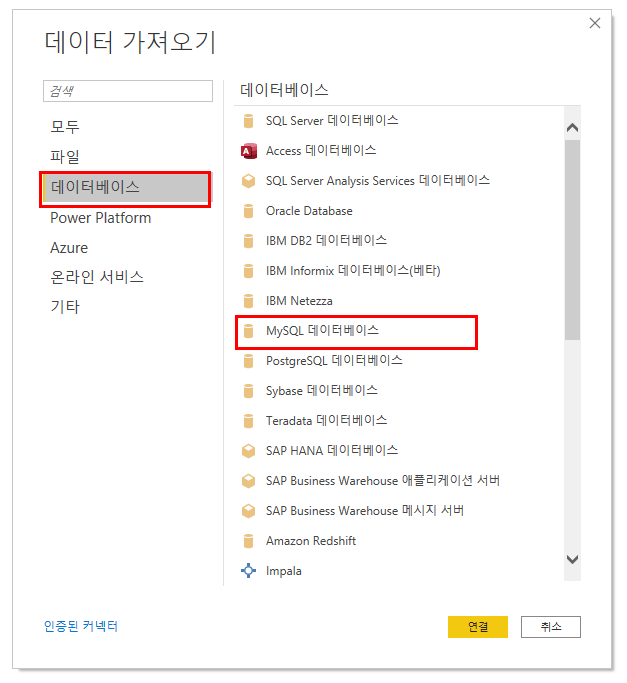Image resolution: width=627 pixels, height=683 pixels.
Task: Choose Sybase 데이터베이스 text
Action: coord(322,391)
